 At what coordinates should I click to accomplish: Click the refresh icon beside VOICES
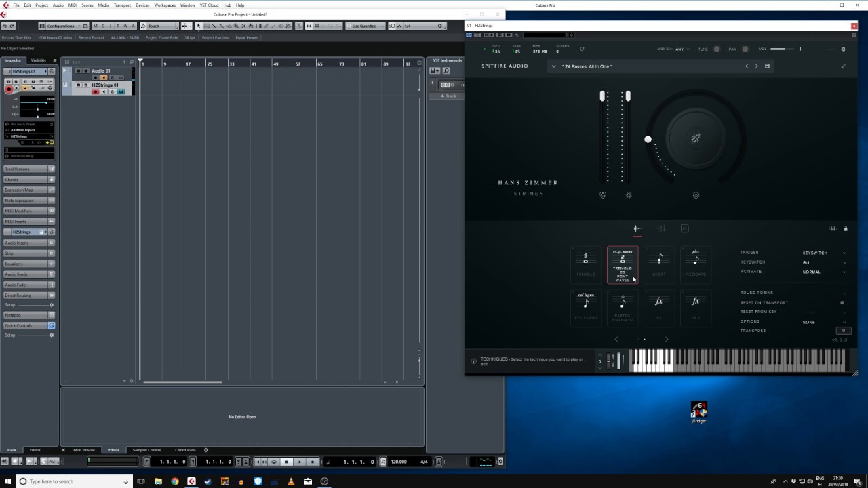click(582, 49)
